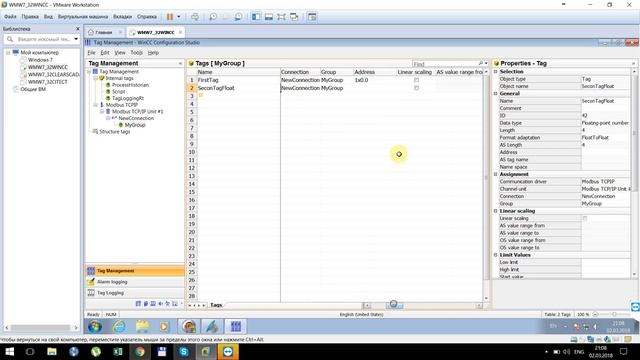
Task: Click the host Windows Start button
Action: click(x=9, y=352)
